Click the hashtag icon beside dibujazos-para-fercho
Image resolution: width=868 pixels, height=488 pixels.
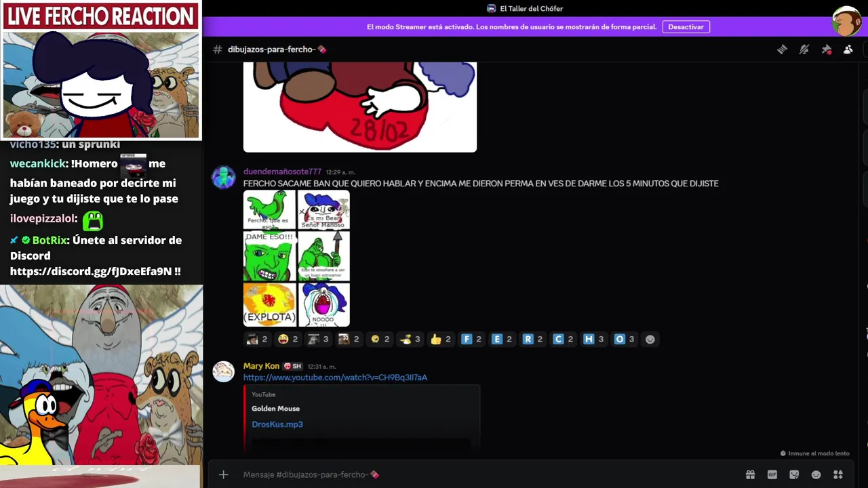(218, 49)
